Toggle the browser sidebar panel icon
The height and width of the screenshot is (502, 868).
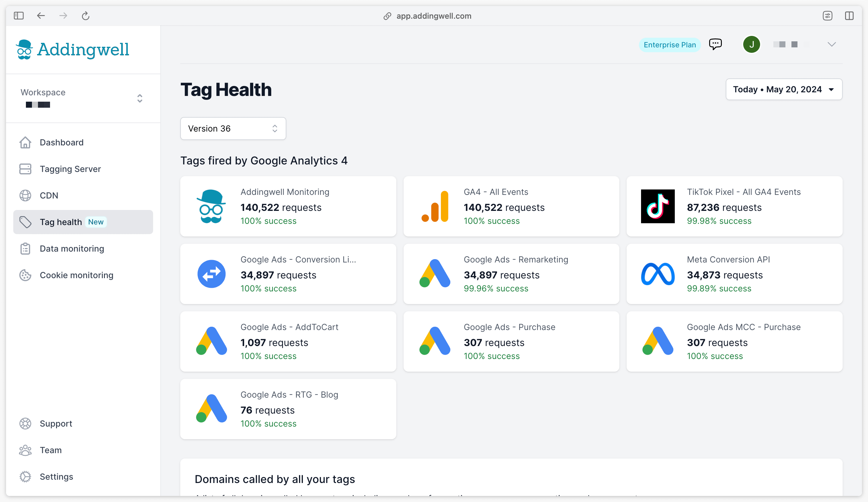19,15
